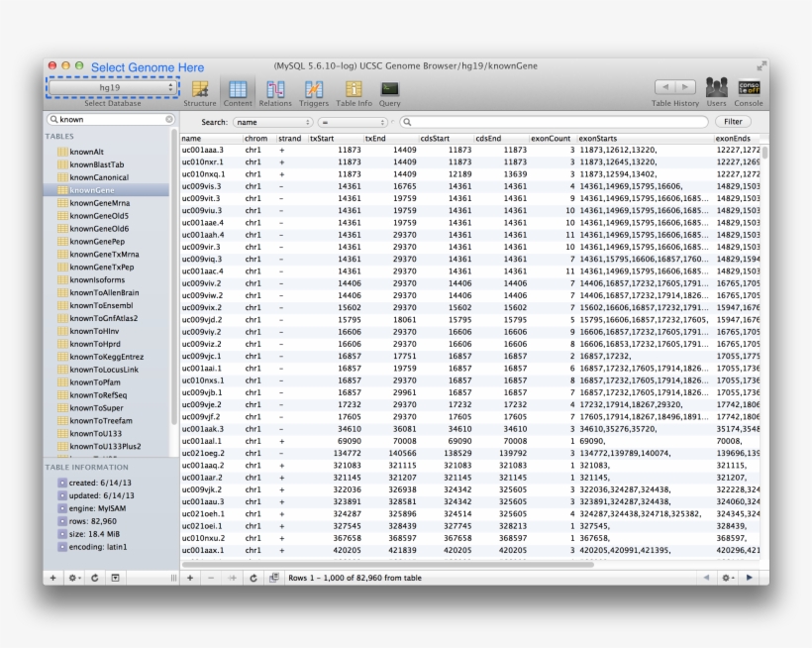The image size is (812, 648).
Task: Open the Users management icon
Action: pos(715,89)
